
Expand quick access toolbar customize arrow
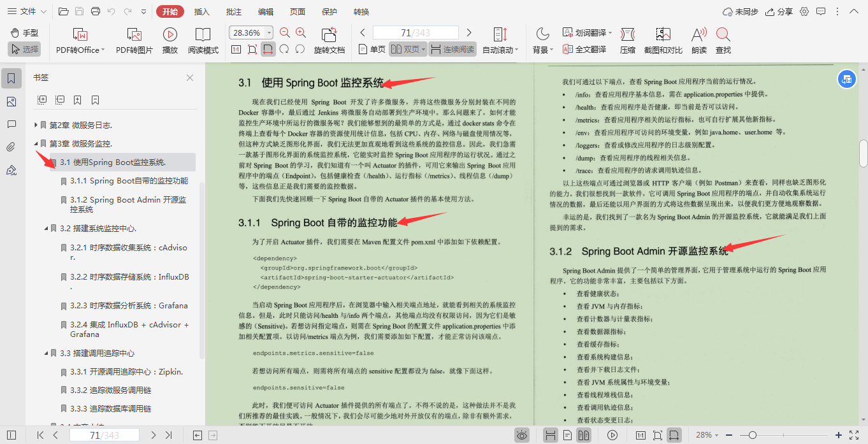(x=143, y=11)
